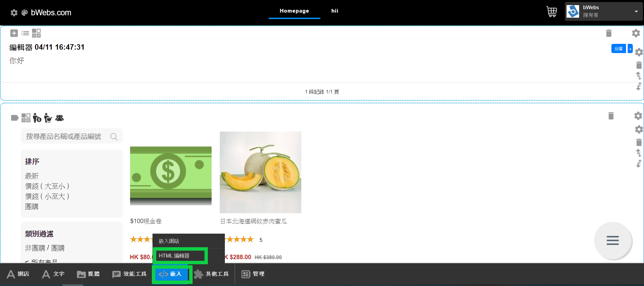Click the product tag icon

pyautogui.click(x=15, y=118)
